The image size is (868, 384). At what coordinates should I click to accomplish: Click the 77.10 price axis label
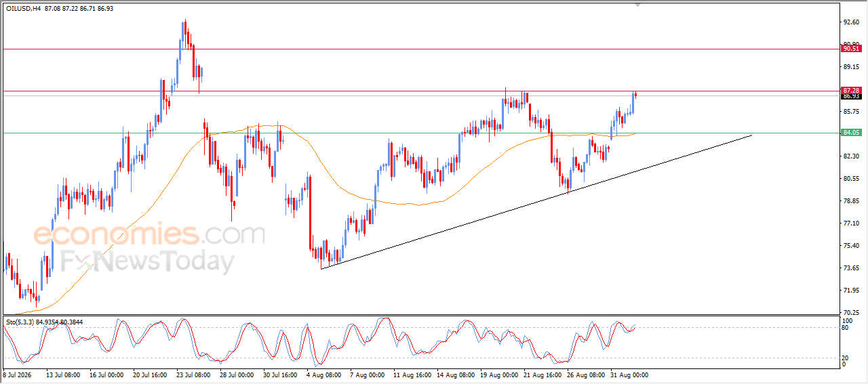(x=850, y=223)
